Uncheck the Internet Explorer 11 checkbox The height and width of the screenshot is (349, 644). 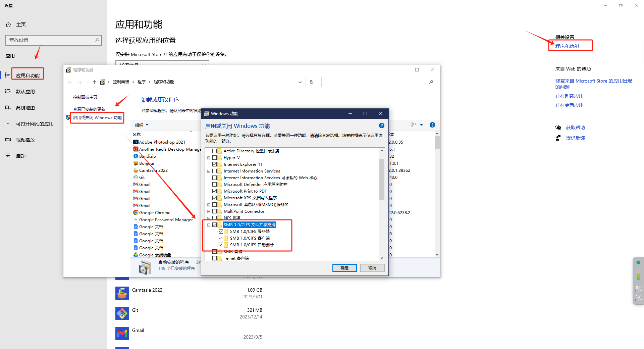coord(215,164)
